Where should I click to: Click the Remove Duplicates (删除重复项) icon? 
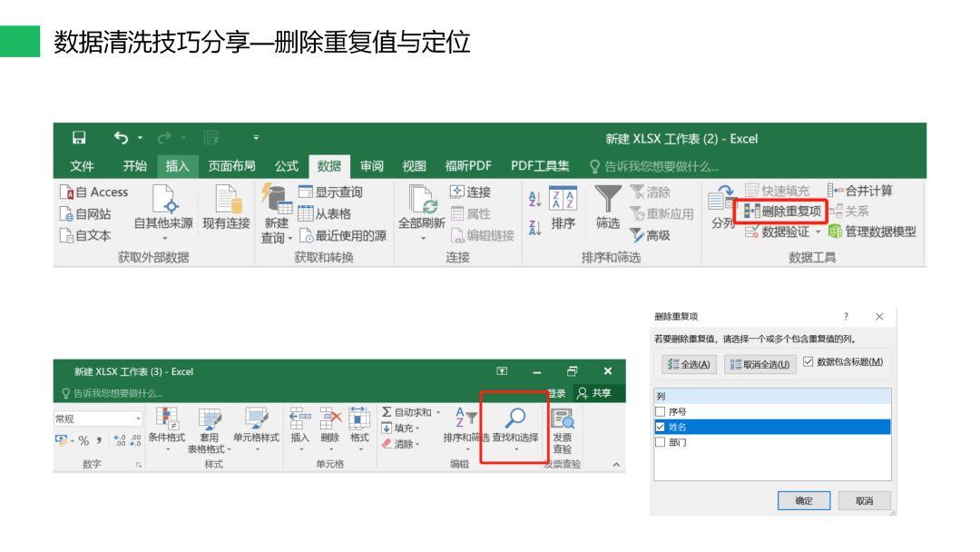point(752,211)
